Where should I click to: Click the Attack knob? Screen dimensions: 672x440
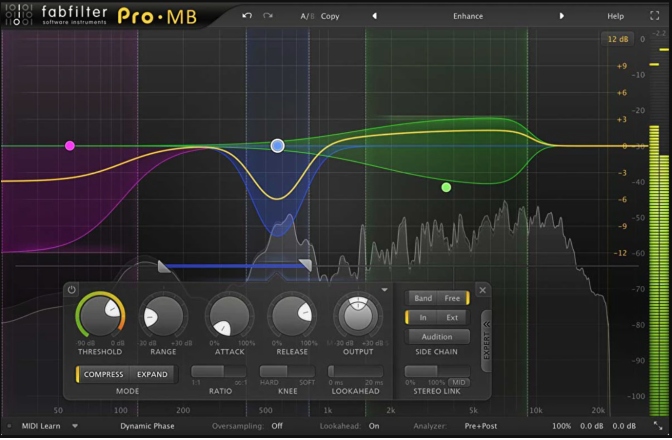(229, 316)
